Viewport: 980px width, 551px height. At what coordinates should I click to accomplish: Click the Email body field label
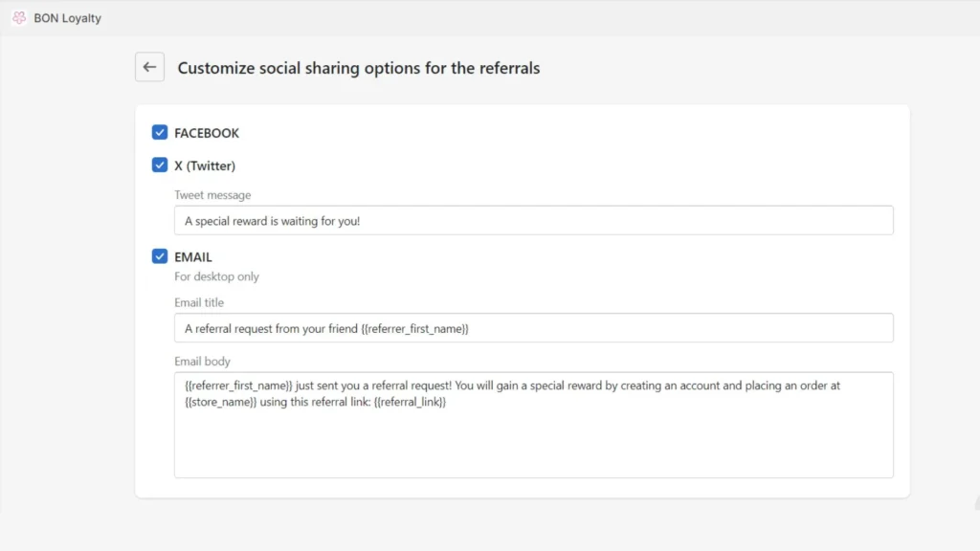[x=201, y=362]
